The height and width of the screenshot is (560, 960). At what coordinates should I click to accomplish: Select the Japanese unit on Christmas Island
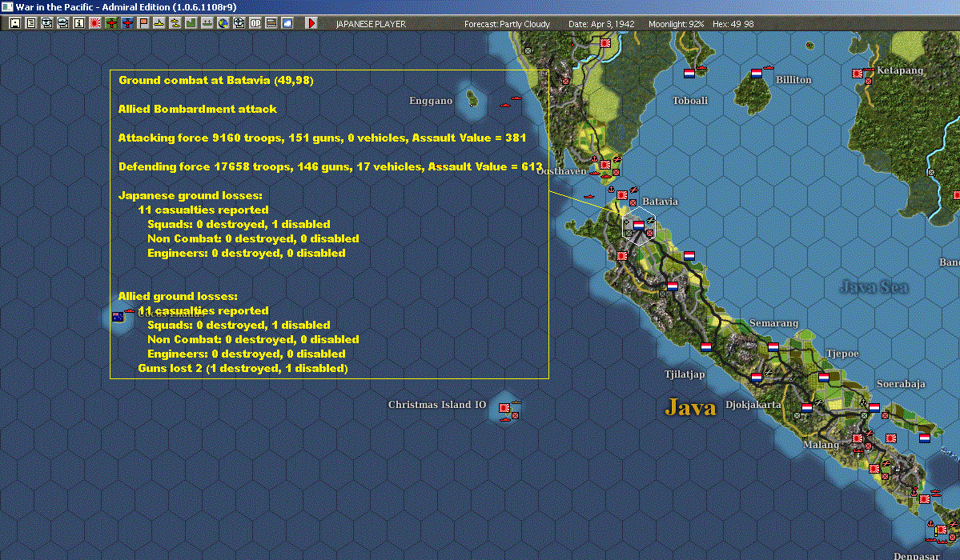point(504,408)
